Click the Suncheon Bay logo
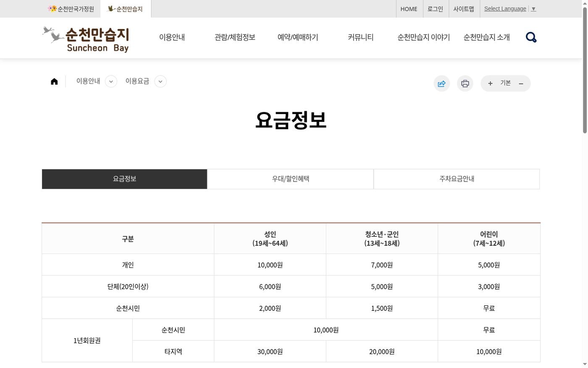The image size is (588, 368). point(86,39)
